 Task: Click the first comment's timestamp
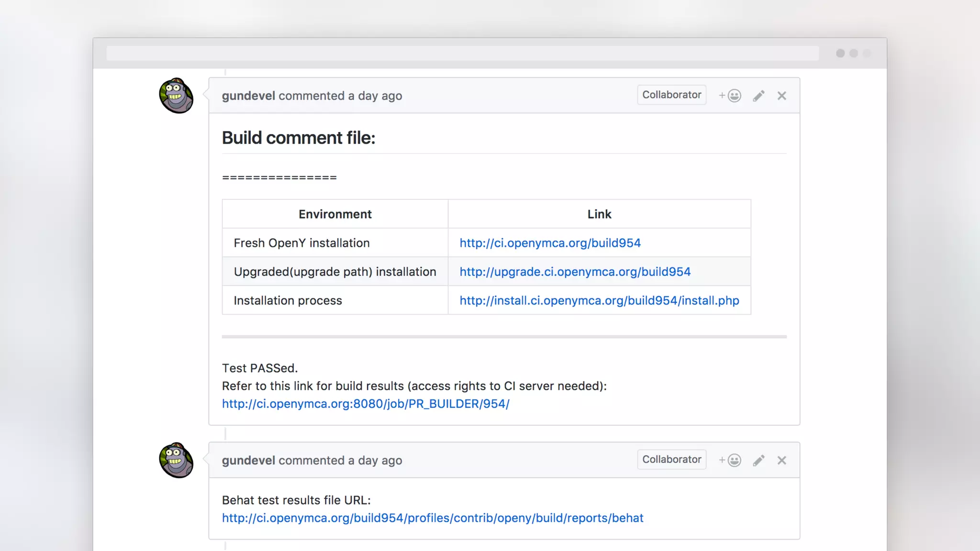coord(375,96)
